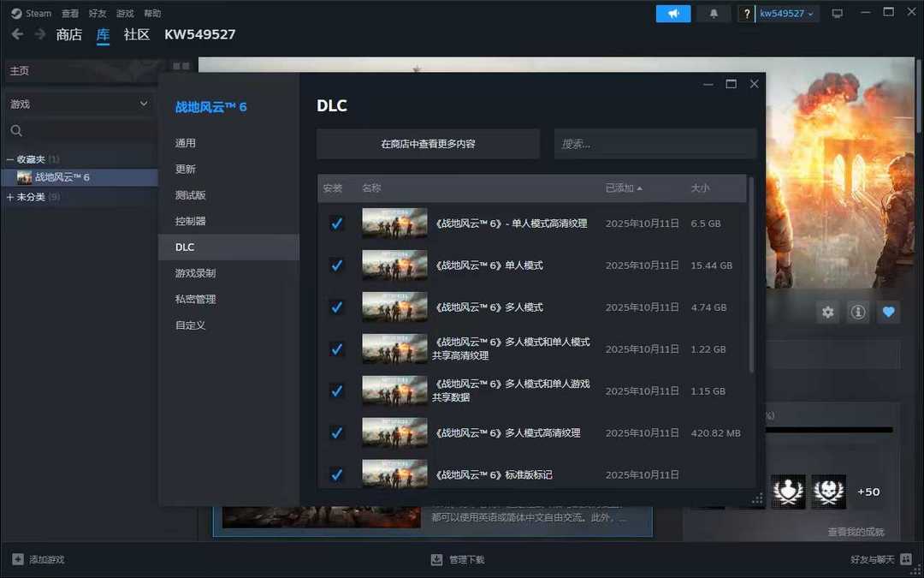924x578 pixels.
Task: Click the library search magnifier icon
Action: [x=16, y=131]
